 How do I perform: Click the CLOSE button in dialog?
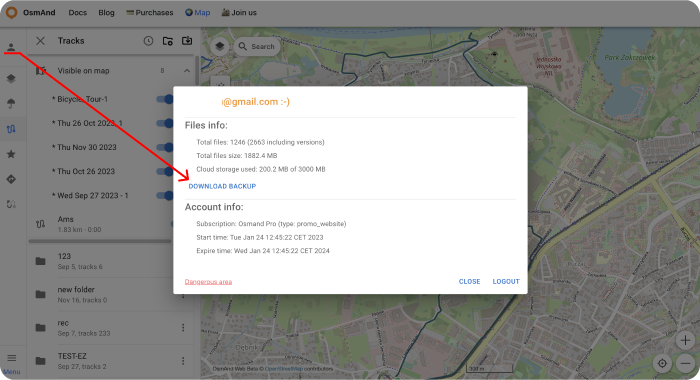click(x=470, y=282)
